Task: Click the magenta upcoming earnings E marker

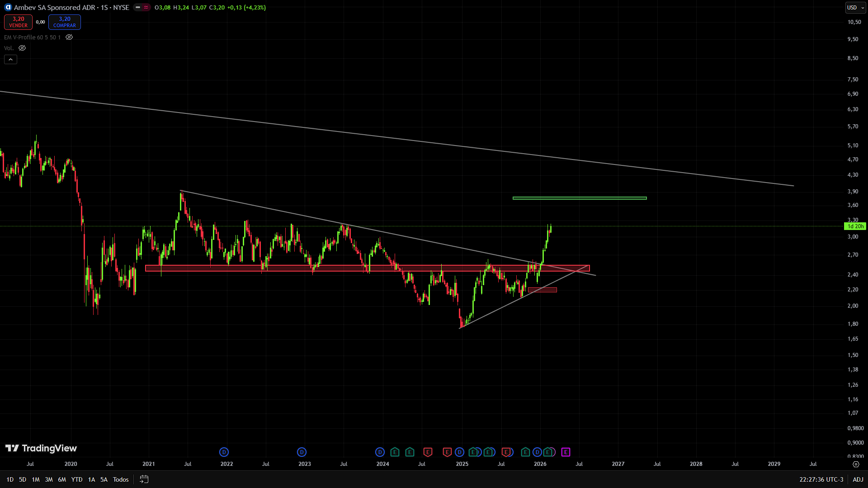Action: (566, 452)
